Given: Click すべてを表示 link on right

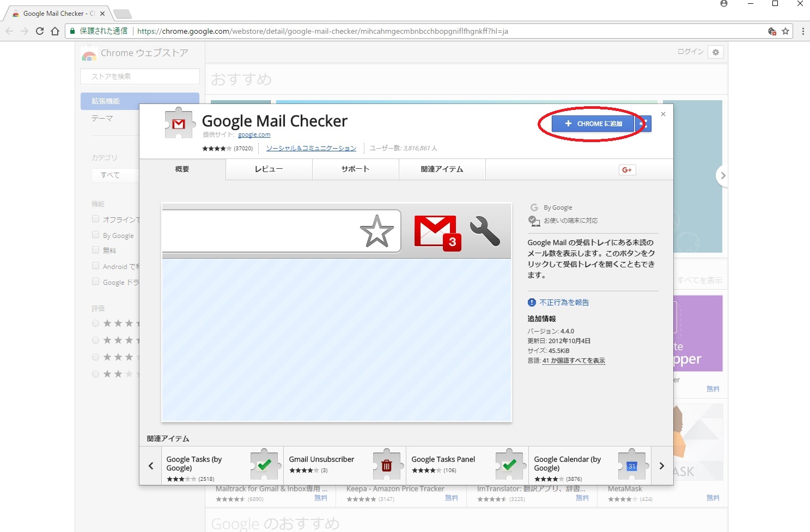Looking at the screenshot, I should click(x=699, y=280).
